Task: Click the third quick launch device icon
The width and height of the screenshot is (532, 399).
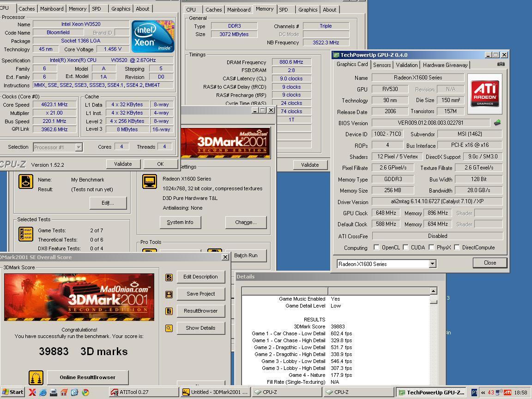Action: 54,393
